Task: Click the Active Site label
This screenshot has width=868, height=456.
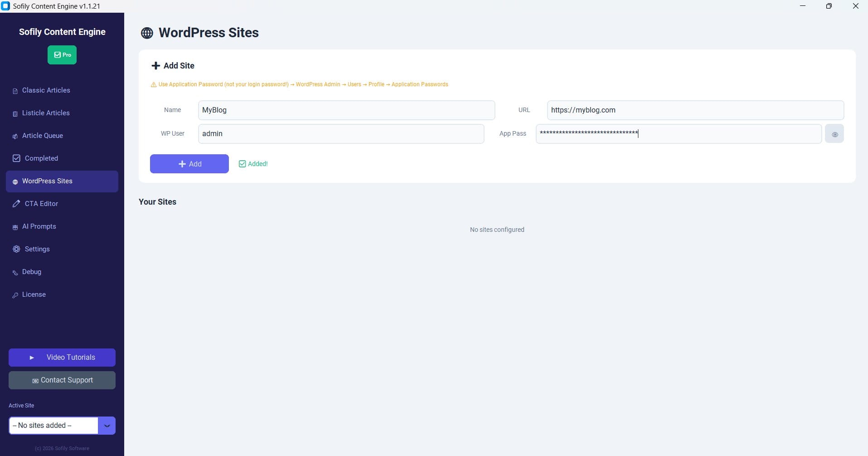Action: point(21,406)
